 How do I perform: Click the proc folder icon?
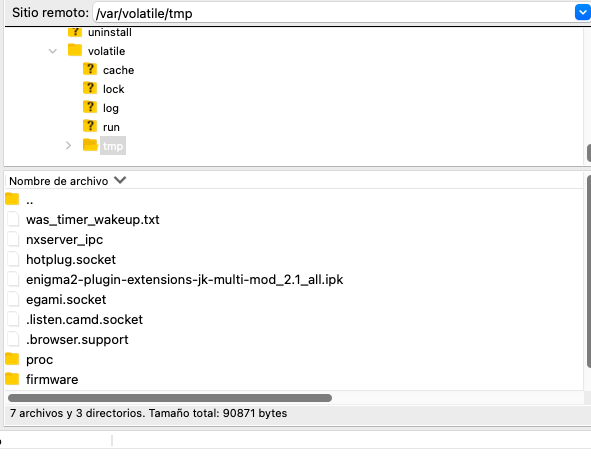[12, 359]
